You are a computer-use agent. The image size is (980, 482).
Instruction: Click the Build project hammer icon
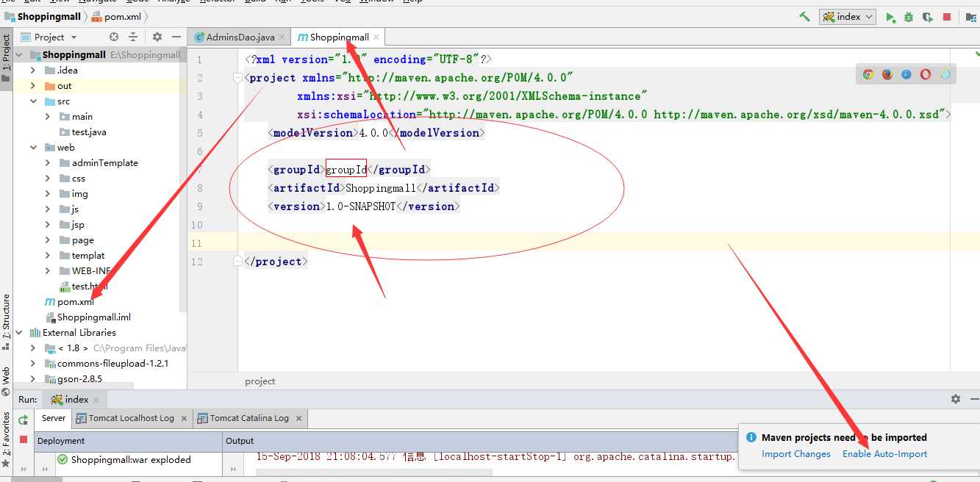(805, 16)
